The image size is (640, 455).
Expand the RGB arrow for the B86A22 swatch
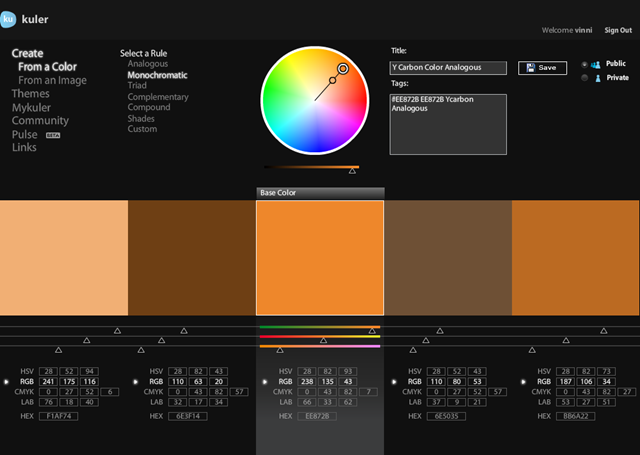pos(523,382)
